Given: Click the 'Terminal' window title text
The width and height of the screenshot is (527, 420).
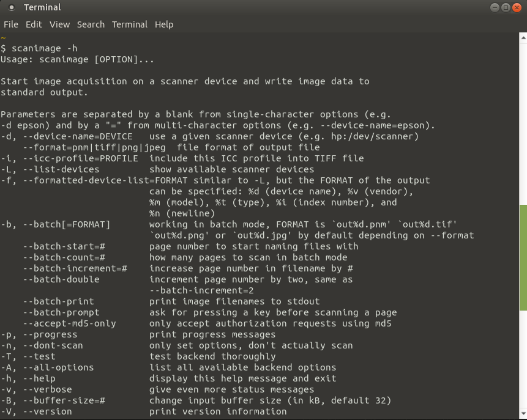Looking at the screenshot, I should point(42,7).
